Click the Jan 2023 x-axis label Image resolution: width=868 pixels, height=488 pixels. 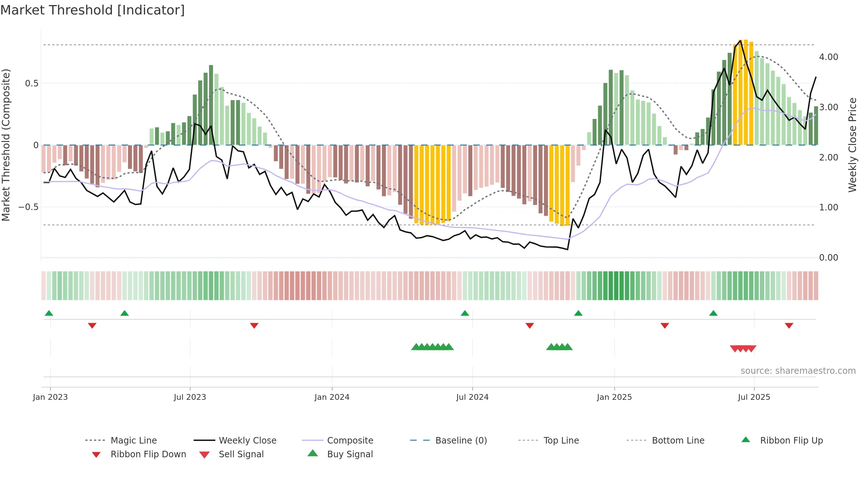[50, 397]
